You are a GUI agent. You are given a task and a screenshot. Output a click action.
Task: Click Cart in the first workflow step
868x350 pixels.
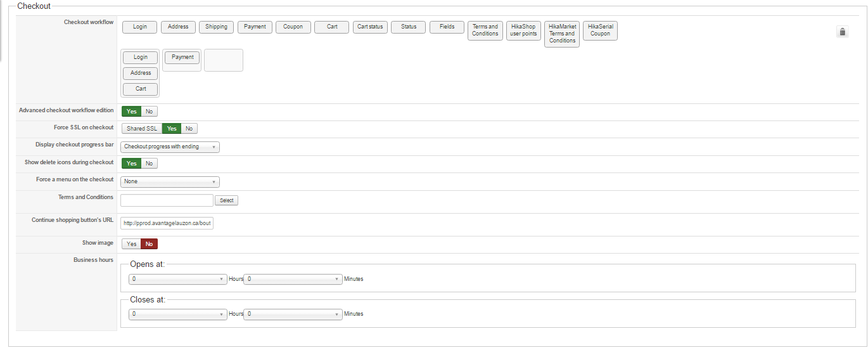141,89
